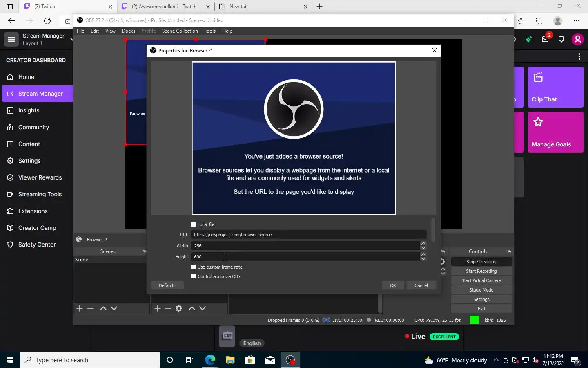This screenshot has height=368, width=588.
Task: Click Start Virtual Camera button
Action: pyautogui.click(x=481, y=280)
